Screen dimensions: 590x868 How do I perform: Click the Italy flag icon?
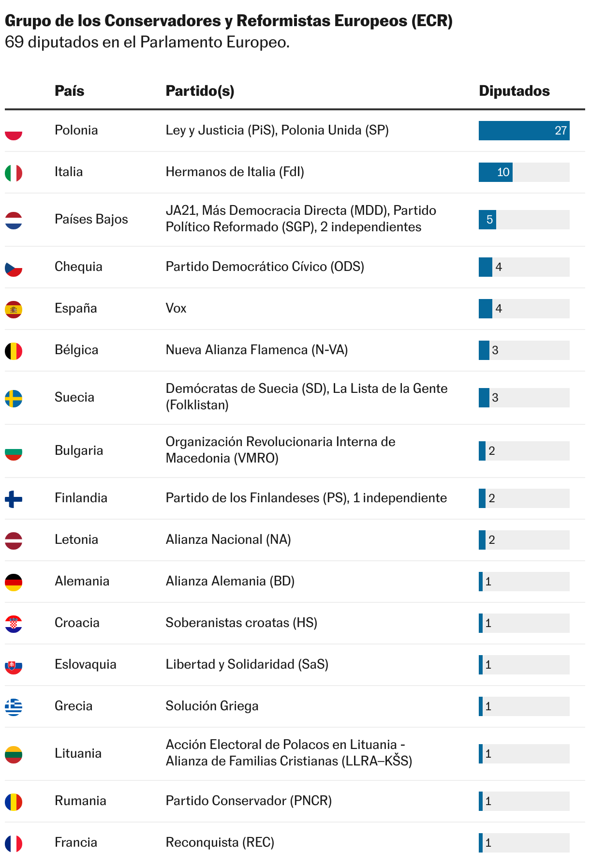click(x=14, y=173)
